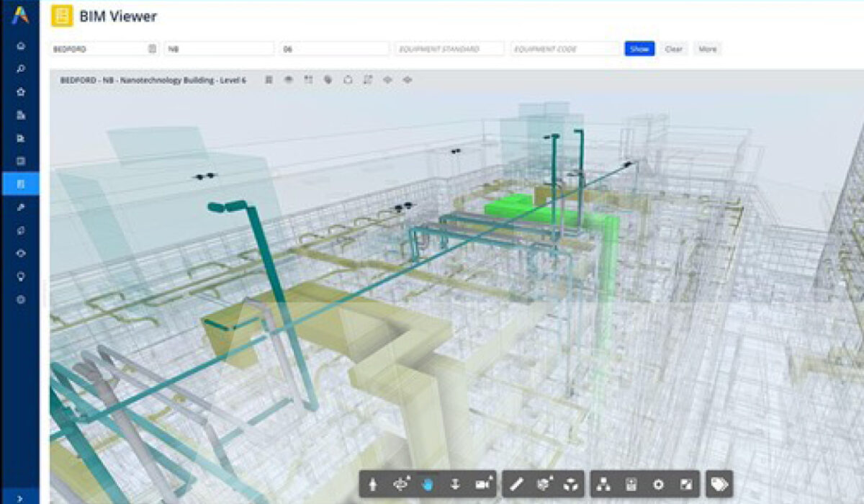The image size is (864, 504).
Task: Click the tags icon in bottom toolbar
Action: coord(719,485)
